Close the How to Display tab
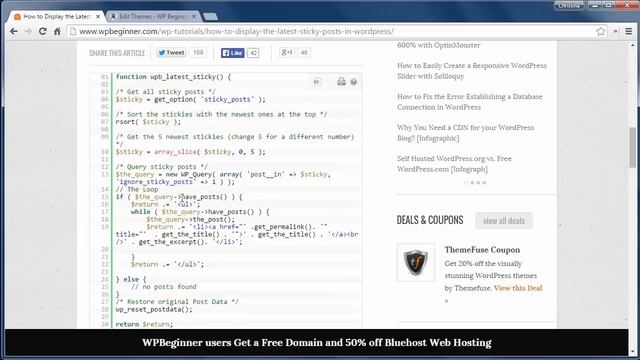Viewport: 640px width, 360px height. coord(98,17)
